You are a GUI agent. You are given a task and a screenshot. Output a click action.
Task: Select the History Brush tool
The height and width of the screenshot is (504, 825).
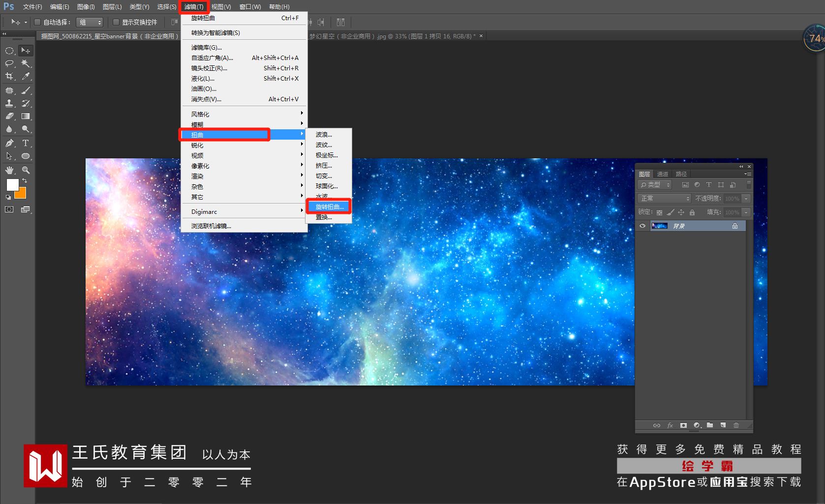pos(26,103)
